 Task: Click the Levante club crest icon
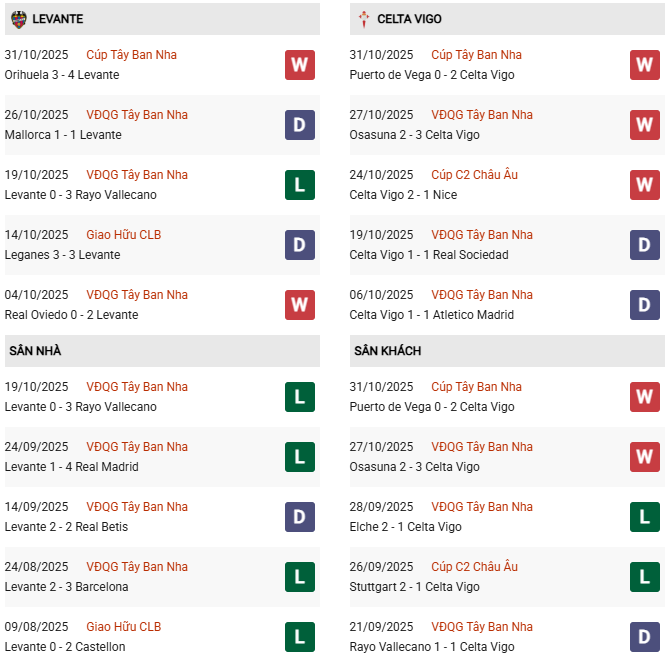point(19,19)
